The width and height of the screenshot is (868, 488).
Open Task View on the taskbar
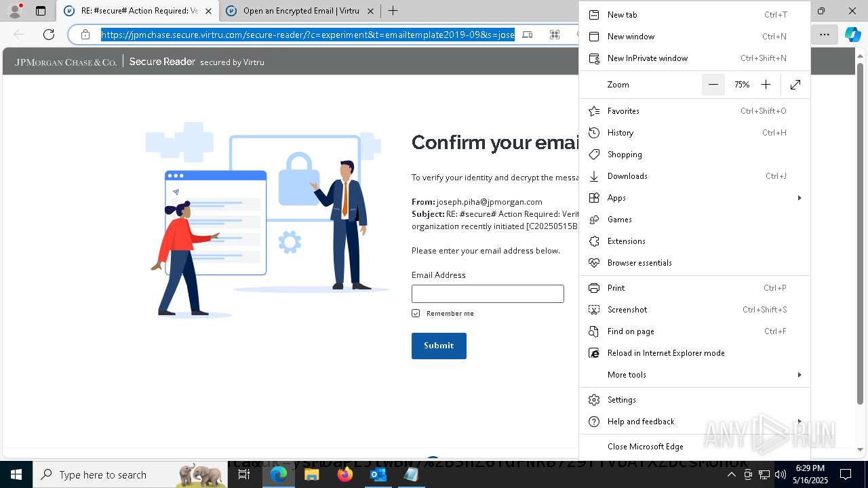point(245,474)
